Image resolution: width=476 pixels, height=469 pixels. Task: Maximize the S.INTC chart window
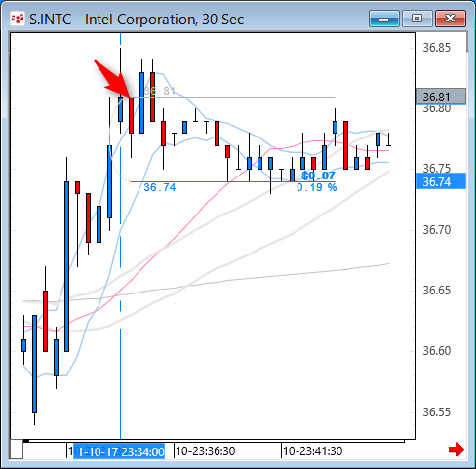[417, 19]
